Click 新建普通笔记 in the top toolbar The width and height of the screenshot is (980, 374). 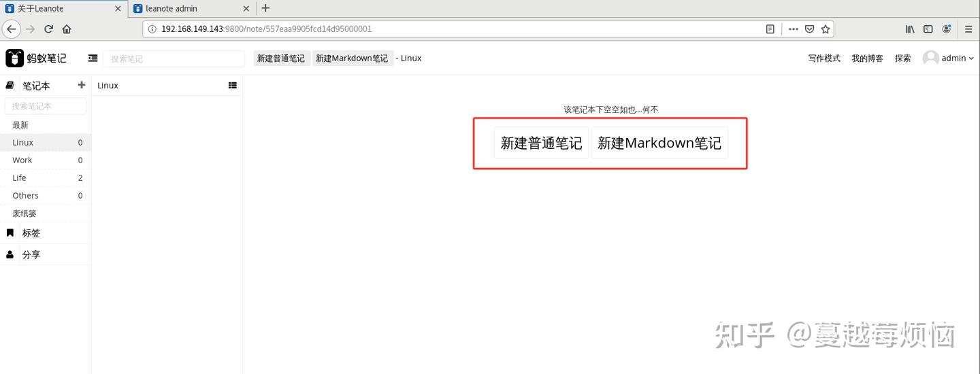click(x=281, y=58)
